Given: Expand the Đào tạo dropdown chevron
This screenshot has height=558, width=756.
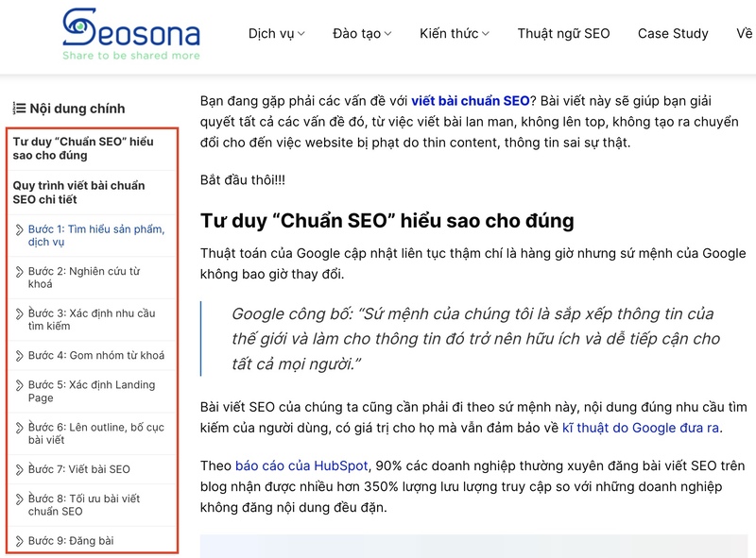Looking at the screenshot, I should point(387,34).
